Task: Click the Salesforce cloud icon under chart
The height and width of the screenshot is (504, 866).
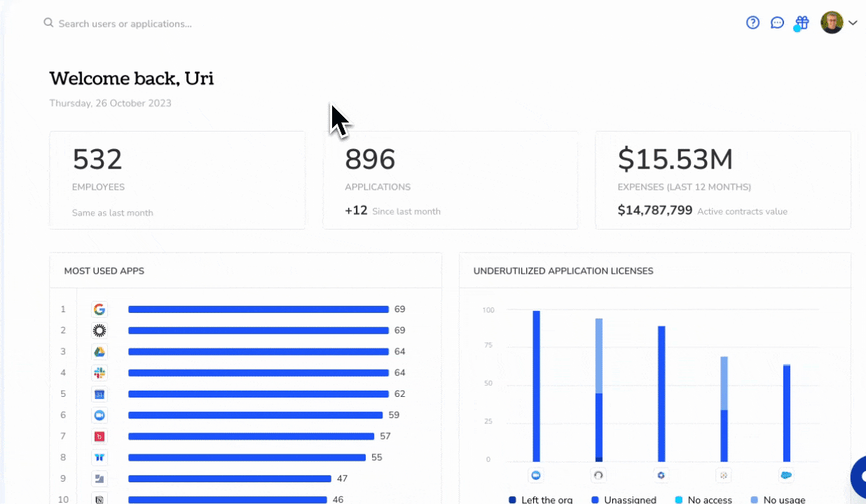Action: pyautogui.click(x=786, y=475)
